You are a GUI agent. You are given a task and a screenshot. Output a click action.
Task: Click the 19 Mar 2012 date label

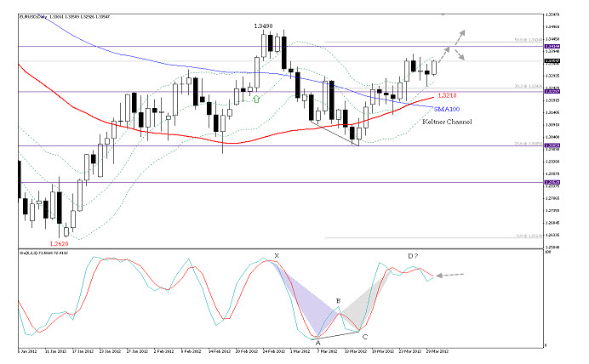(383, 351)
